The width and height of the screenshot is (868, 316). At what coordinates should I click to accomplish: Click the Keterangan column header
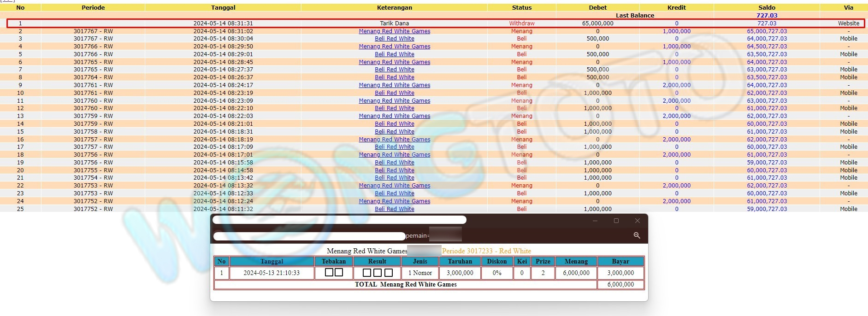click(394, 7)
